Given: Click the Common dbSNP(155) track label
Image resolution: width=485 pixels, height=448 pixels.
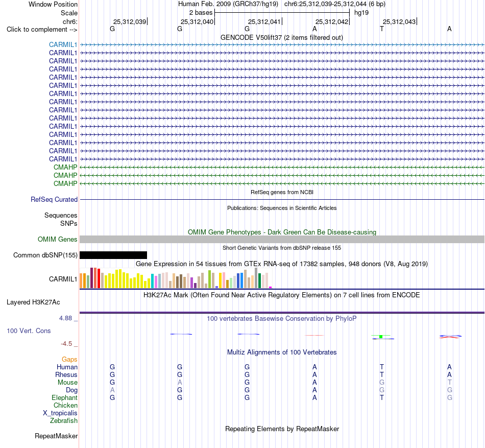Looking at the screenshot, I should tap(45, 255).
